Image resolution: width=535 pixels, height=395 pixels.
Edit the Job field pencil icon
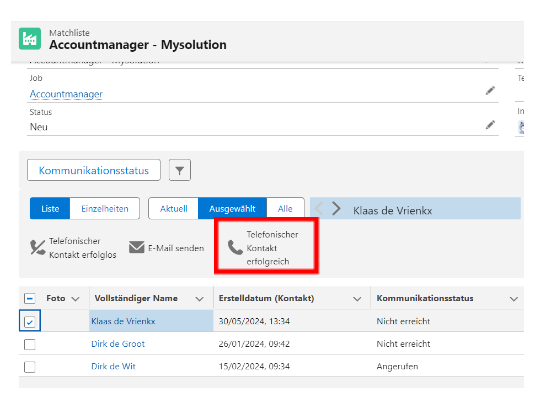[x=490, y=91]
